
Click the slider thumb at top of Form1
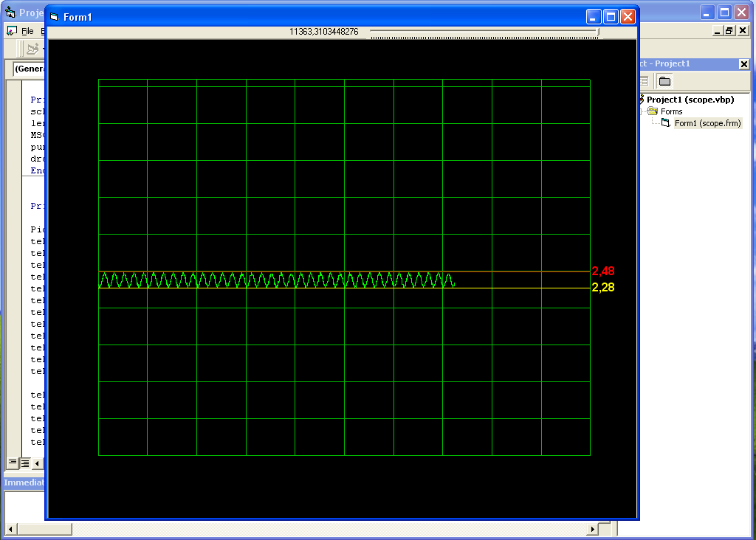coord(598,32)
